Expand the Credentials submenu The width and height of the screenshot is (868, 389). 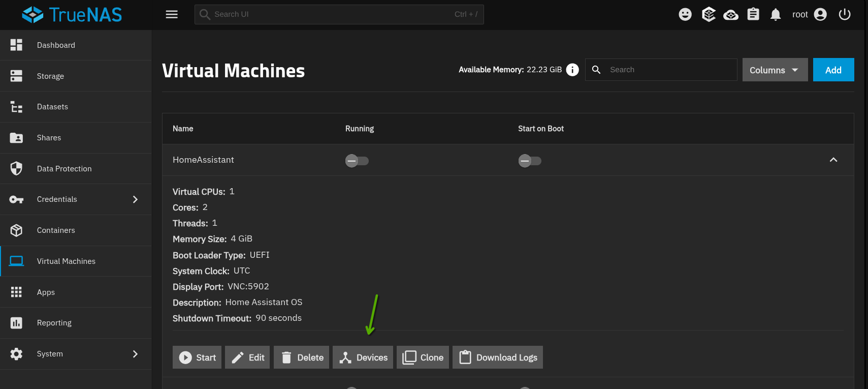click(135, 199)
